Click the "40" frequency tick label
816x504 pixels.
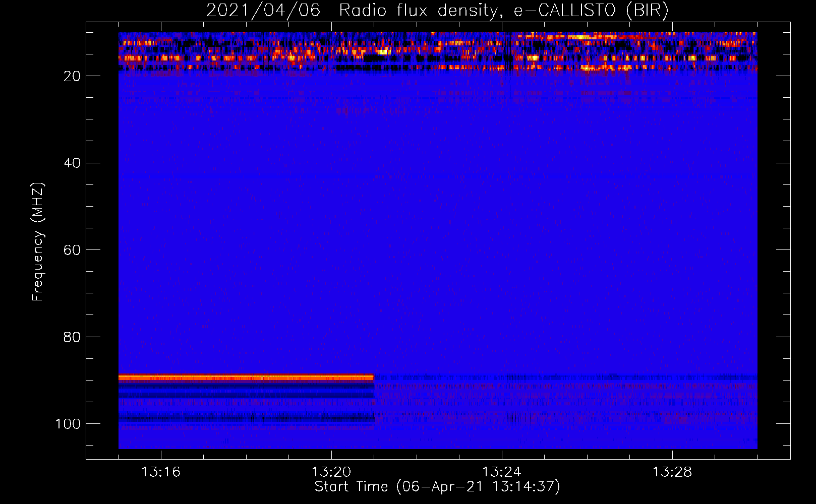point(72,163)
